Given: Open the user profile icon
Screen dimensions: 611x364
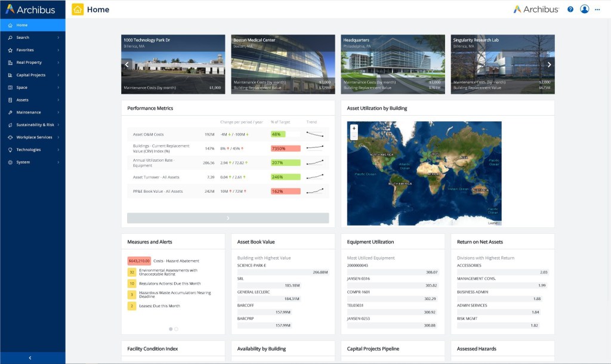Looking at the screenshot, I should point(585,10).
